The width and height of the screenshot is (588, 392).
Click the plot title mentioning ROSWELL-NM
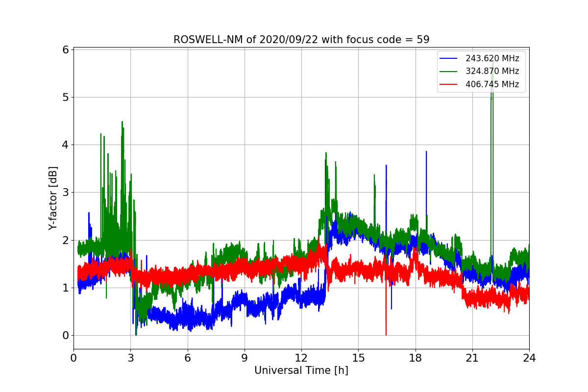(301, 40)
